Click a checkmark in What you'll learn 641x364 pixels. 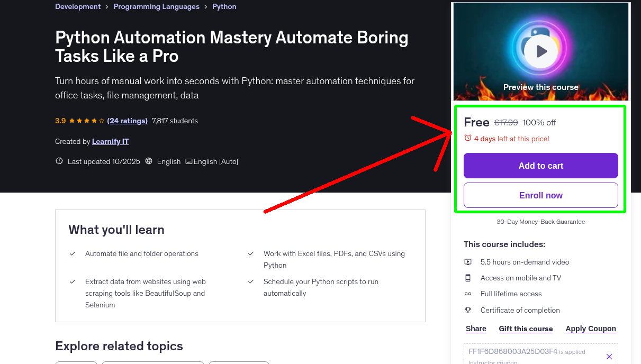pyautogui.click(x=73, y=253)
